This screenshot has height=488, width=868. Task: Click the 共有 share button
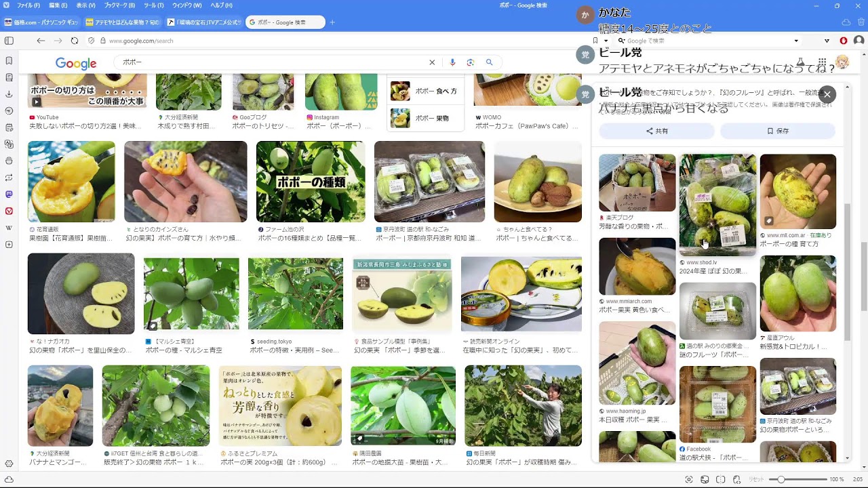pos(656,131)
